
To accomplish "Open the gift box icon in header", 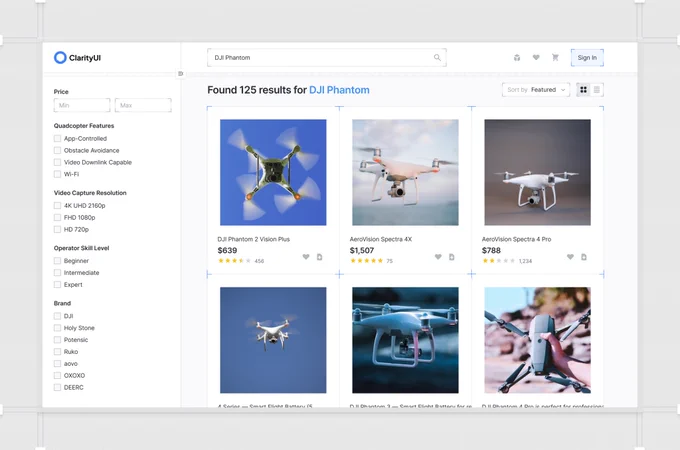I will pos(517,58).
